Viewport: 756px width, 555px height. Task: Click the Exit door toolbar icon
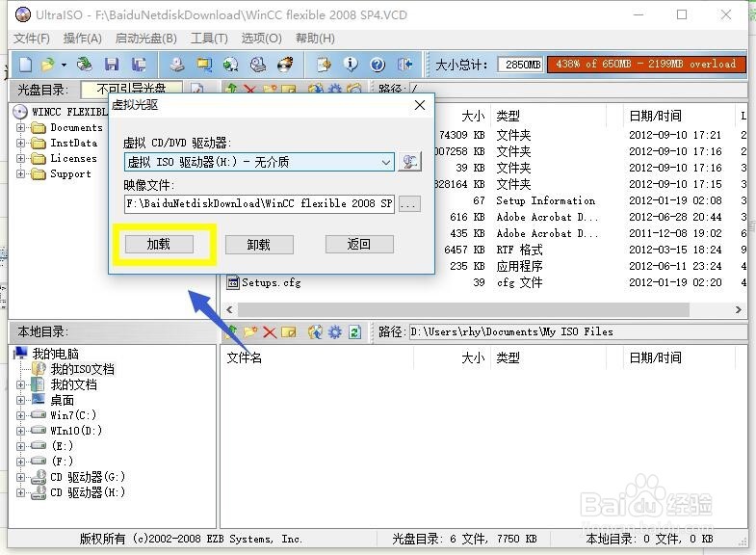coord(405,65)
